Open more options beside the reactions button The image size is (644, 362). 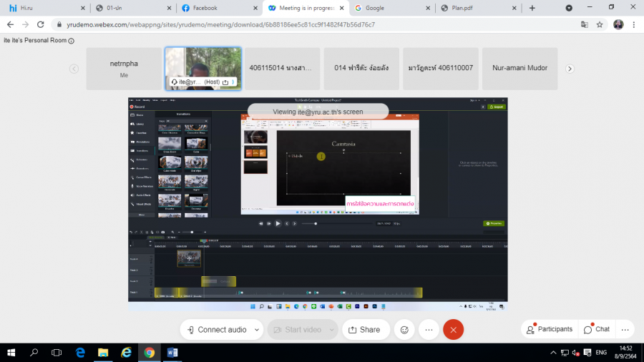pyautogui.click(x=429, y=330)
